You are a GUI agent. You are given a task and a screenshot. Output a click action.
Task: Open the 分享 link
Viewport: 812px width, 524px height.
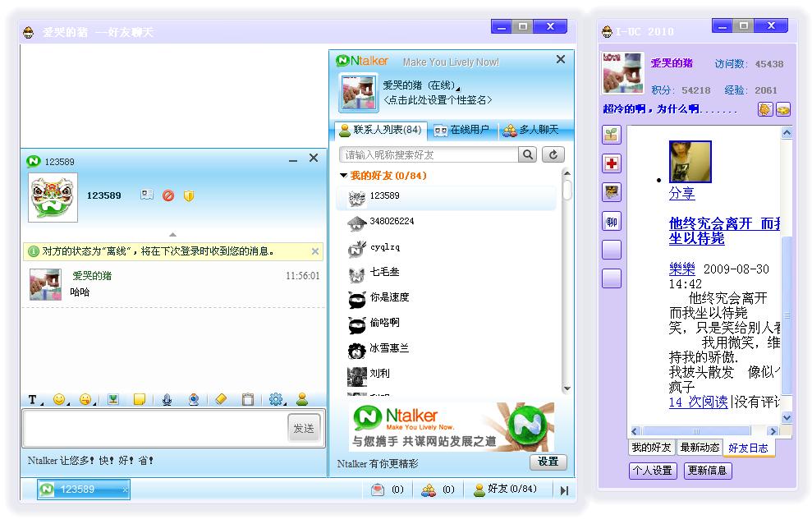pyautogui.click(x=681, y=193)
